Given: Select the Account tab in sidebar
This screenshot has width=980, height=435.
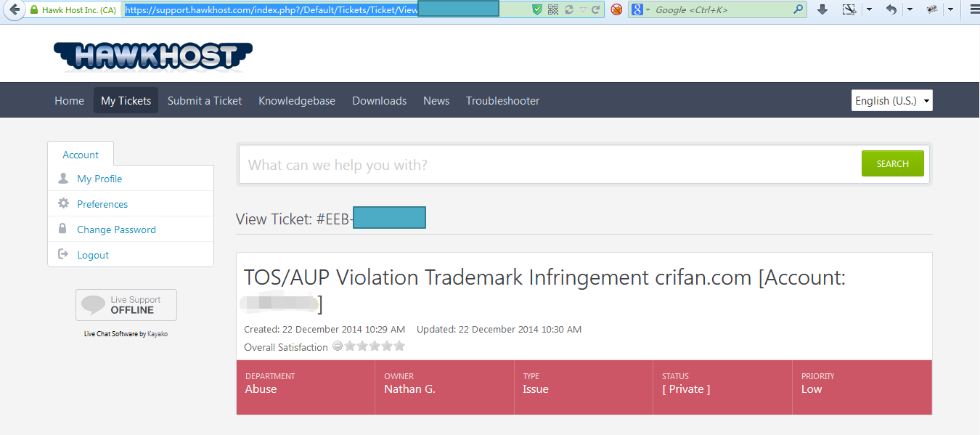Looking at the screenshot, I should coord(81,155).
